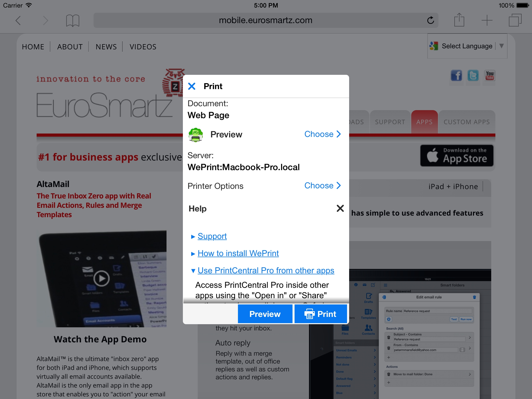Expand the 'Use PrintCentral Pro from other apps' section
This screenshot has width=532, height=399.
(265, 270)
